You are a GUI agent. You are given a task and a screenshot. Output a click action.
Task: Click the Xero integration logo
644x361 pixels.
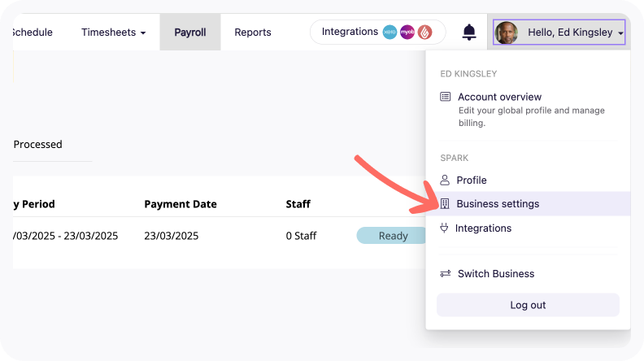[389, 32]
